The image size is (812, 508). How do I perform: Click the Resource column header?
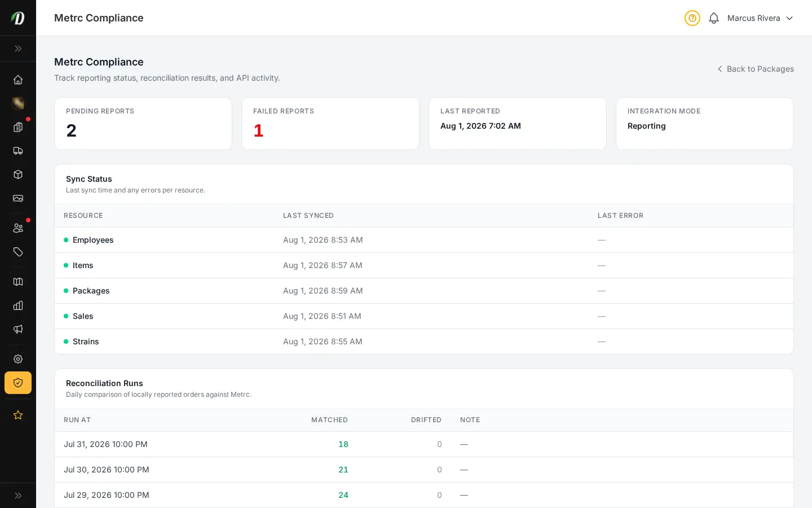click(83, 216)
